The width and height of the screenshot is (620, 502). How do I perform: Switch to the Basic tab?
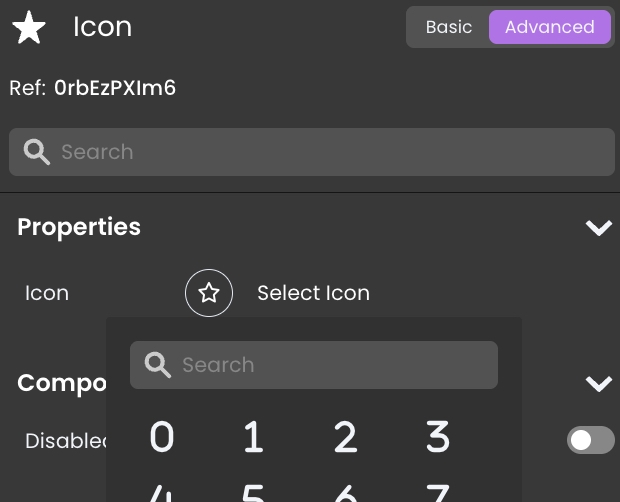pyautogui.click(x=448, y=27)
